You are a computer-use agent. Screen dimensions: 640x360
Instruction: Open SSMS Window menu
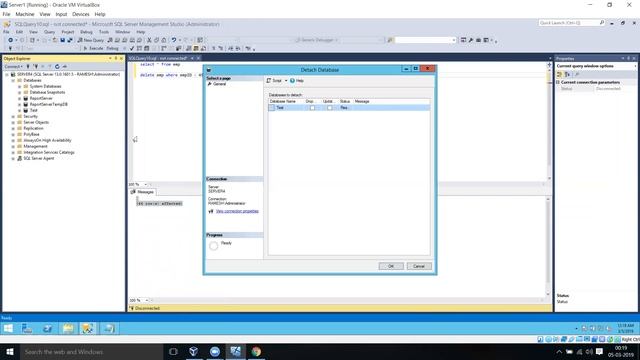122,32
